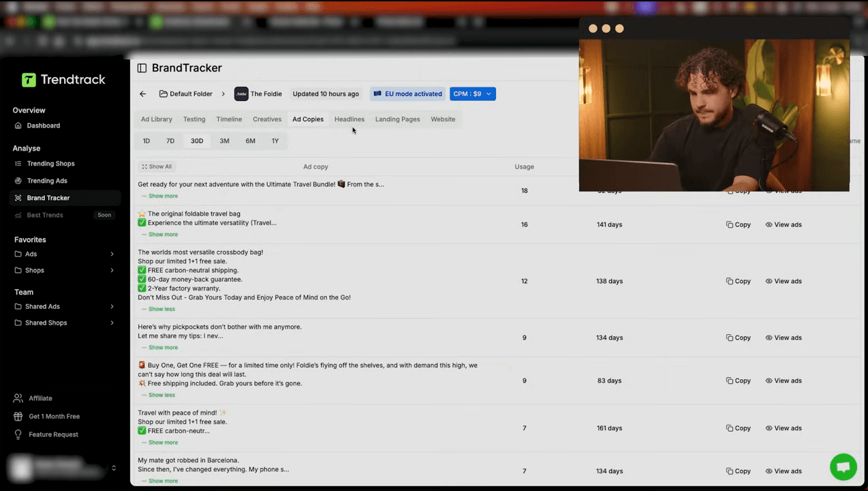Select the 6M time range
This screenshot has height=491, width=868.
click(x=251, y=141)
